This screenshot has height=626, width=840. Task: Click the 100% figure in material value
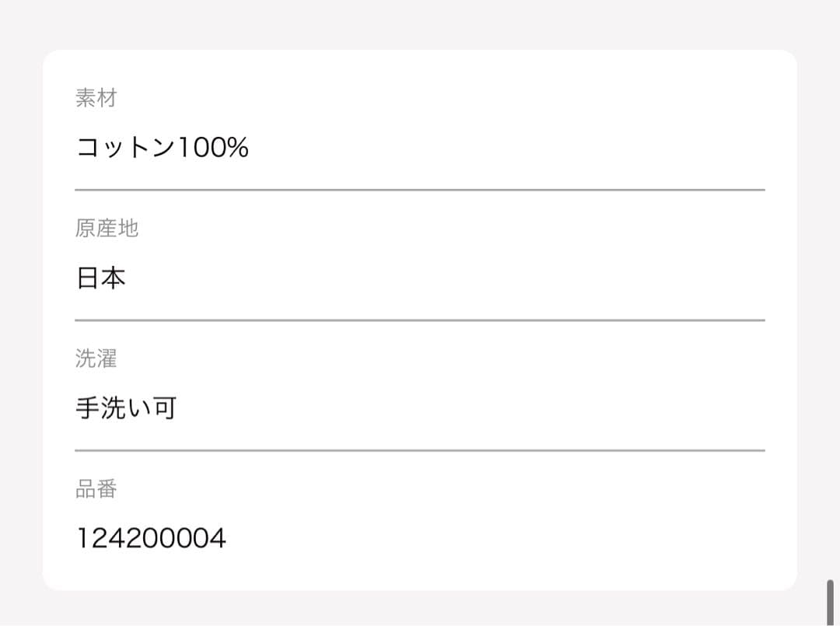pyautogui.click(x=213, y=147)
